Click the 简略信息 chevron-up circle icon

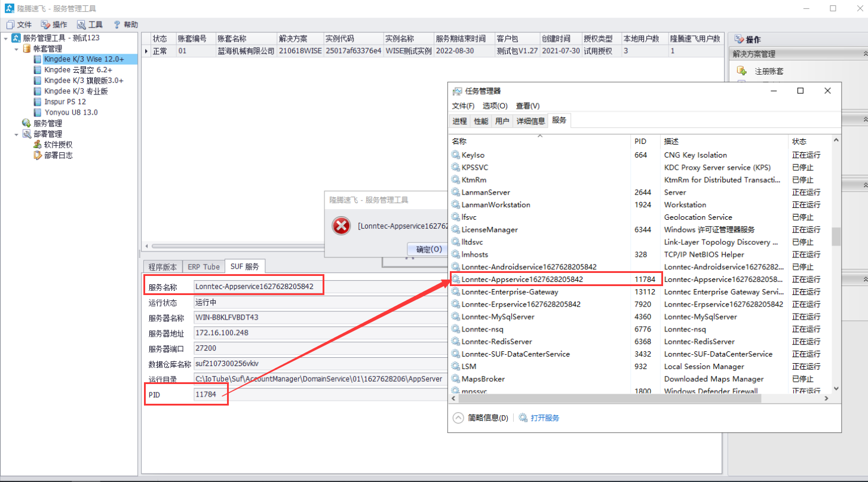(x=458, y=417)
